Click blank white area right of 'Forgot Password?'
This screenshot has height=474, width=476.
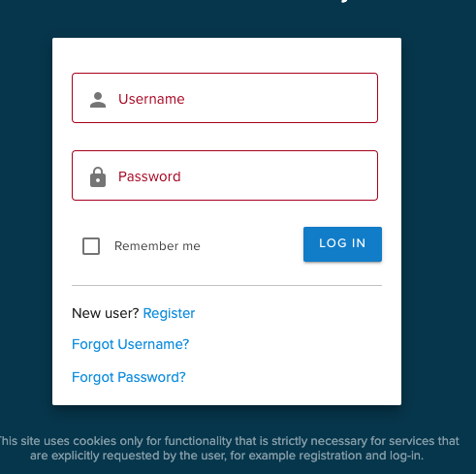click(x=291, y=377)
